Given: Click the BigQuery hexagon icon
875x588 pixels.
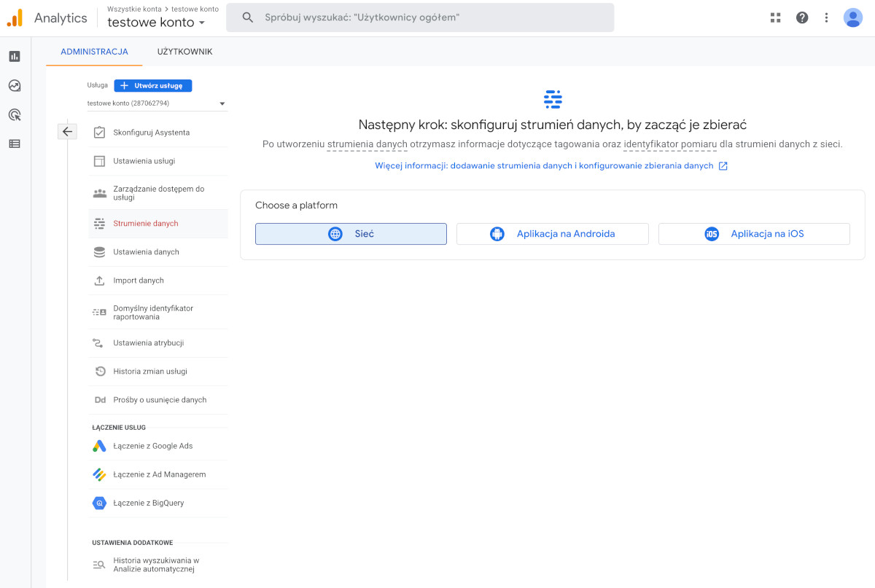Looking at the screenshot, I should click(x=100, y=503).
